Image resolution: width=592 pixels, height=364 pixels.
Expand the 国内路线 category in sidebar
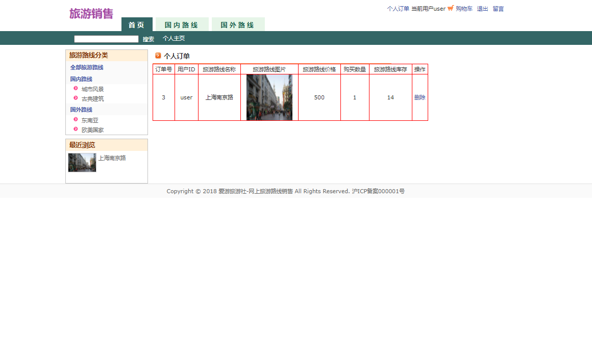80,79
